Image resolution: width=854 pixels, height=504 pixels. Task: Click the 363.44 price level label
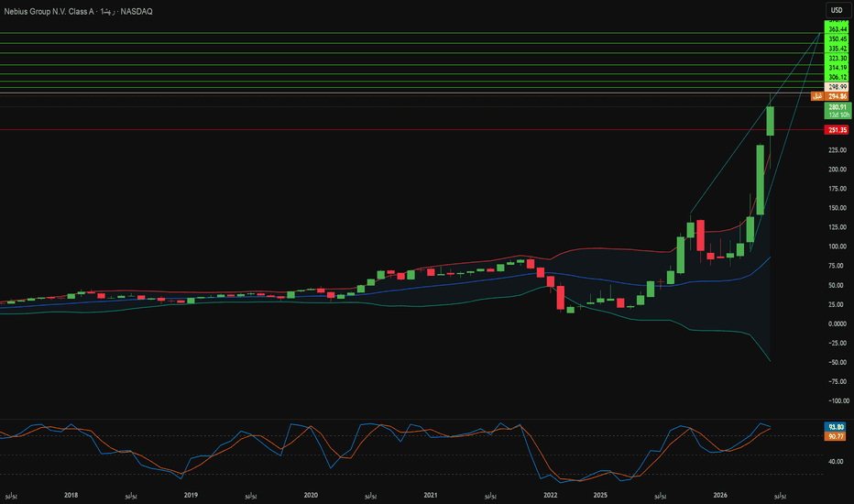click(838, 29)
